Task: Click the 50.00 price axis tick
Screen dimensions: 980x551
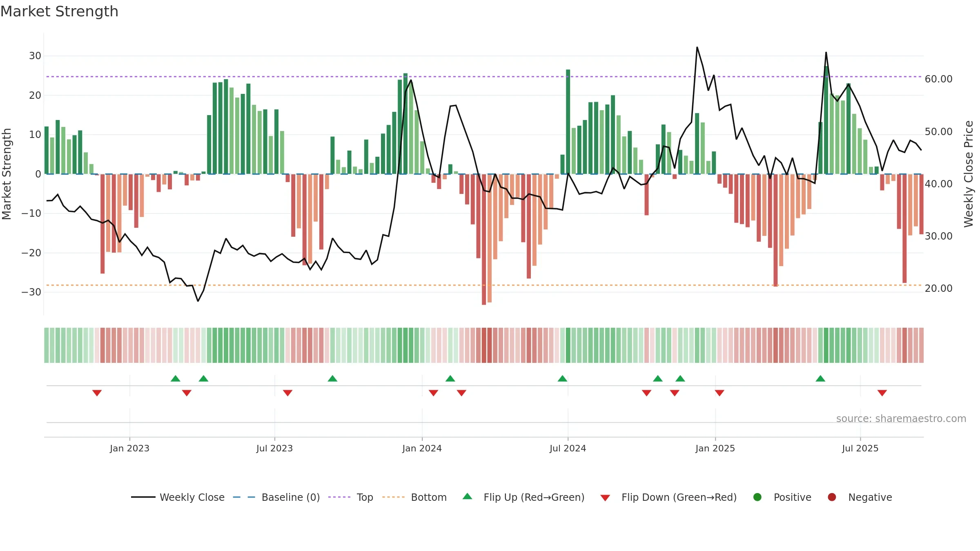Action: click(x=938, y=132)
